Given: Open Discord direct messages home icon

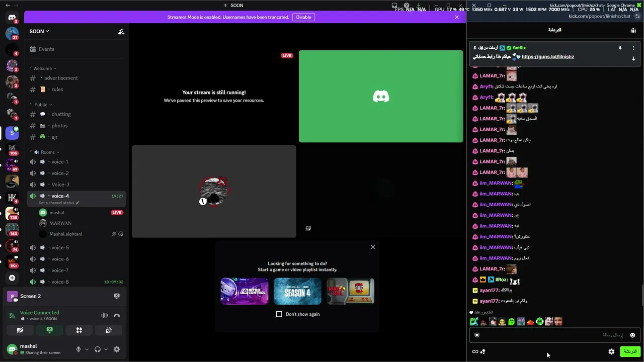Looking at the screenshot, I should [12, 18].
